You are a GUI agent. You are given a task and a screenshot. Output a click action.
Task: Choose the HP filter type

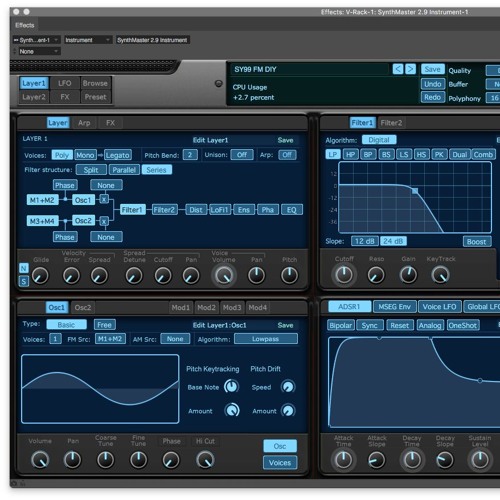pos(350,154)
